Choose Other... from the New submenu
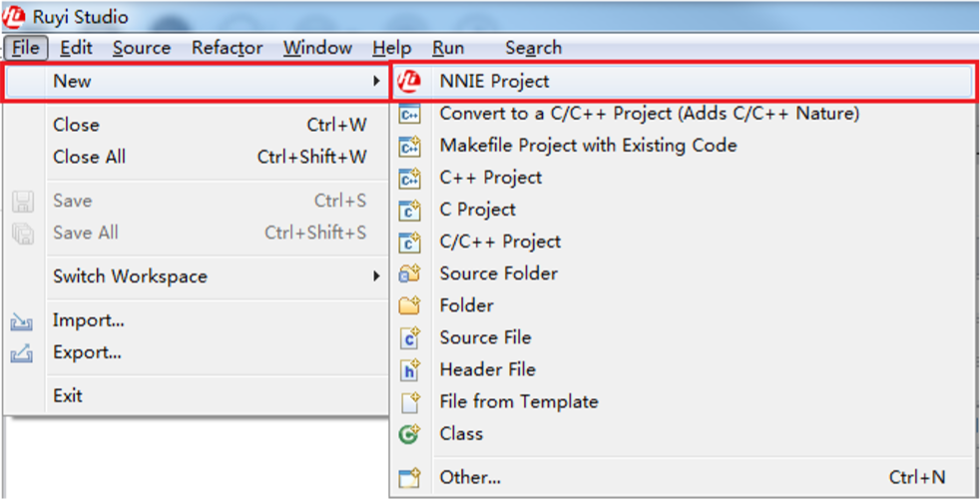 (x=470, y=478)
